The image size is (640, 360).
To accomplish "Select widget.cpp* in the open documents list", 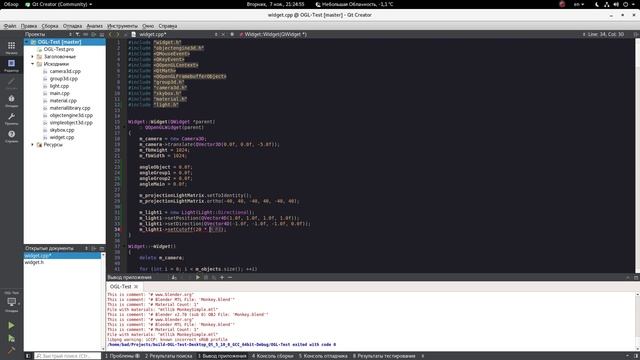I will (x=62, y=256).
